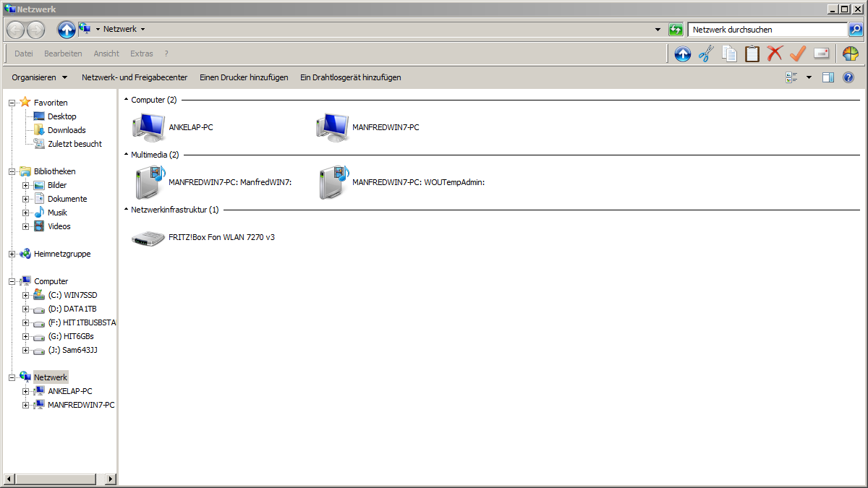The width and height of the screenshot is (868, 488).
Task: Click the orange checkmark Properties icon
Action: 798,53
